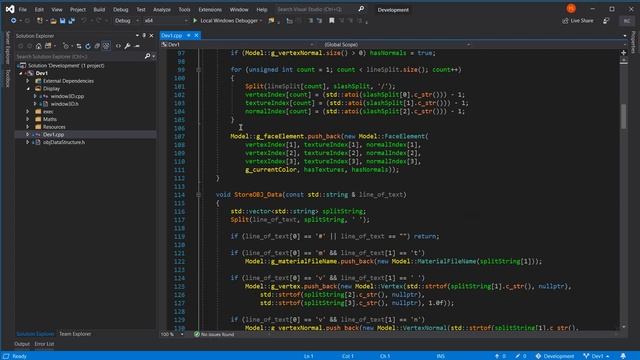Expand the External Dependencies node

point(28,81)
